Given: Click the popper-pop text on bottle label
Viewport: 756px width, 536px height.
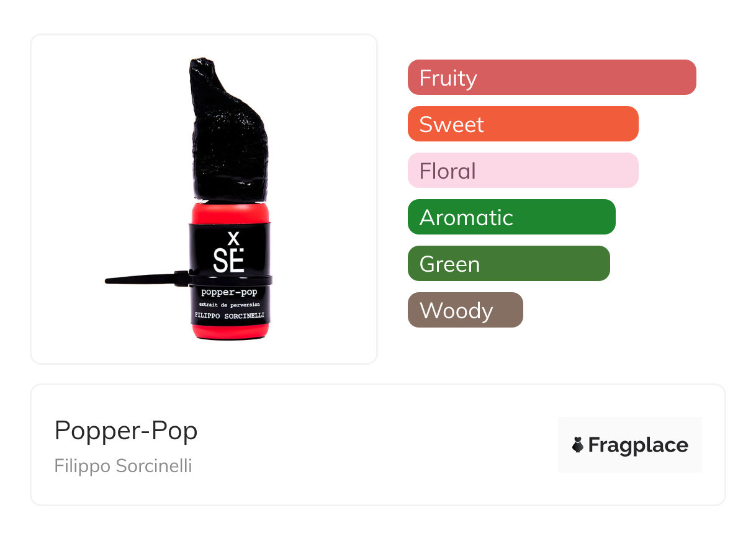Looking at the screenshot, I should pyautogui.click(x=229, y=291).
